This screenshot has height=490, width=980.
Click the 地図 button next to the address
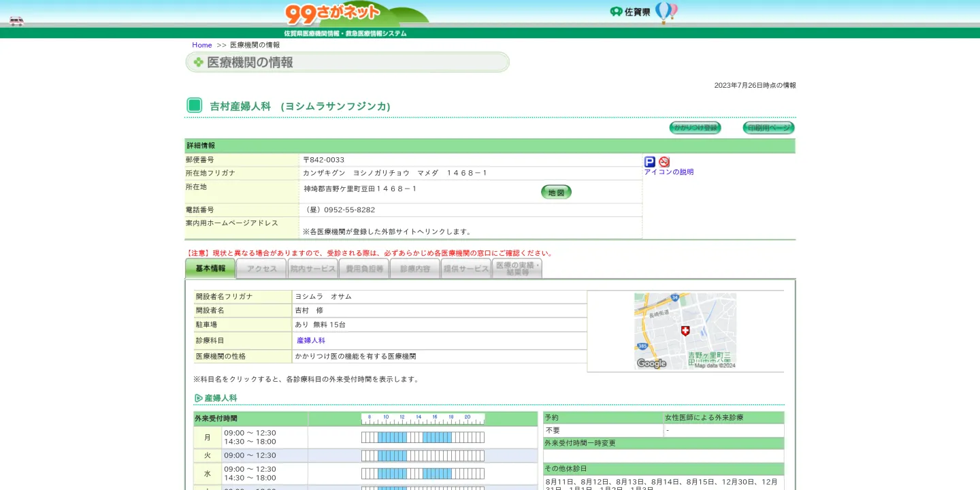[556, 193]
